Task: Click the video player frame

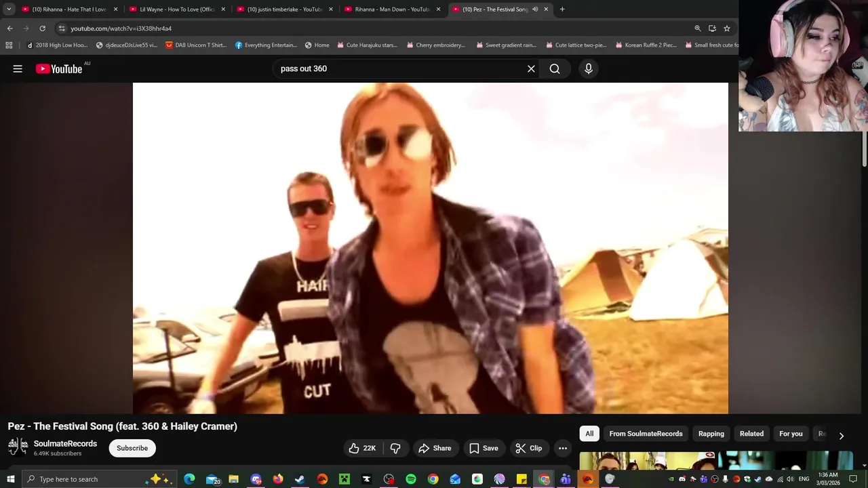Action: (431, 248)
